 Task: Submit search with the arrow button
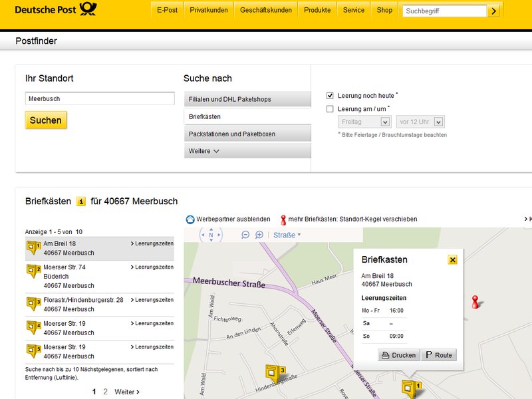(493, 11)
